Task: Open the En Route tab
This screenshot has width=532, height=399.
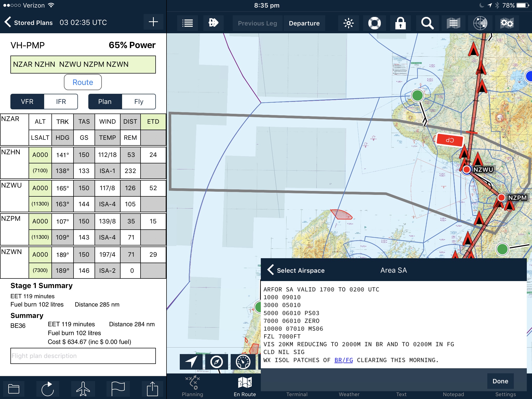Action: [x=245, y=386]
